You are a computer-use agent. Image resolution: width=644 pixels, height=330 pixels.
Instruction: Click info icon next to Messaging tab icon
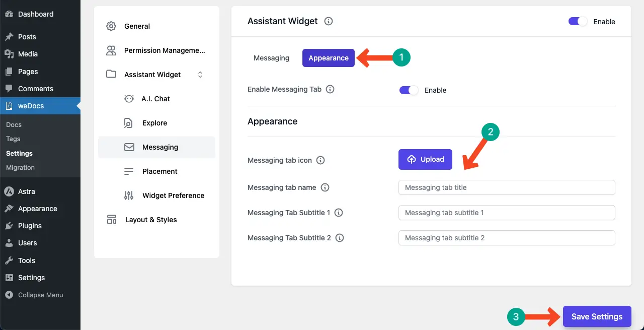pos(320,160)
